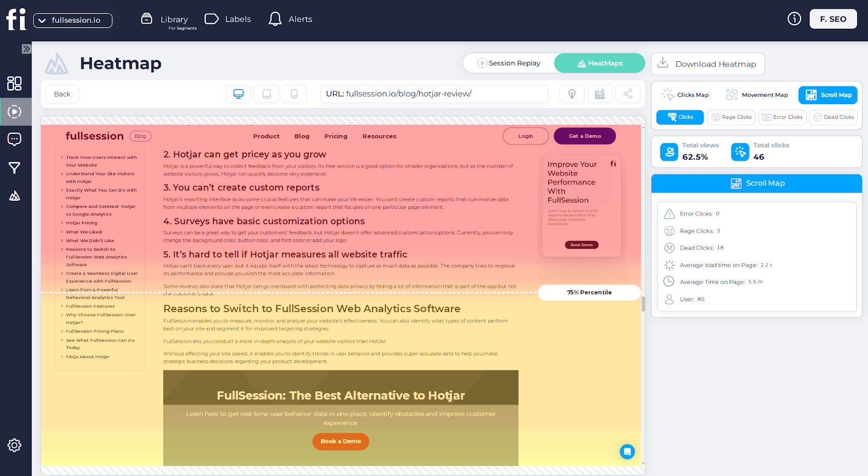The height and width of the screenshot is (476, 868).
Task: Click the orange Book a Demo button
Action: click(341, 441)
